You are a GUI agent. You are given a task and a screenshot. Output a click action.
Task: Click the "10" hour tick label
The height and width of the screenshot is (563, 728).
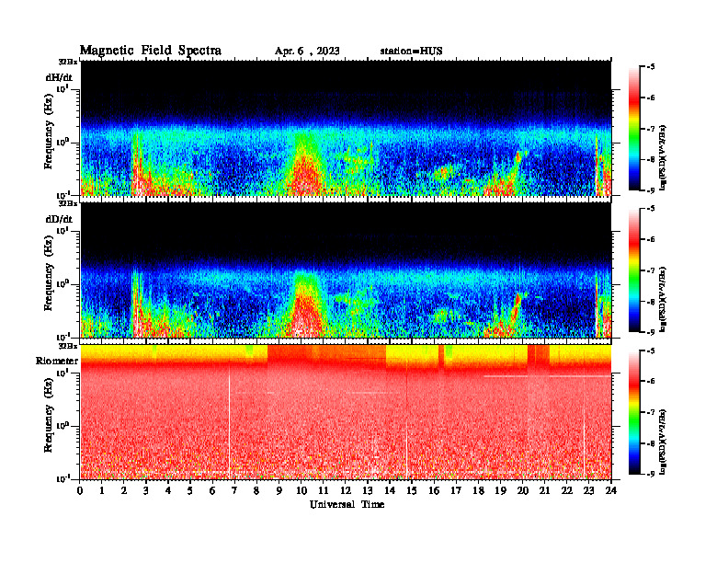click(301, 490)
